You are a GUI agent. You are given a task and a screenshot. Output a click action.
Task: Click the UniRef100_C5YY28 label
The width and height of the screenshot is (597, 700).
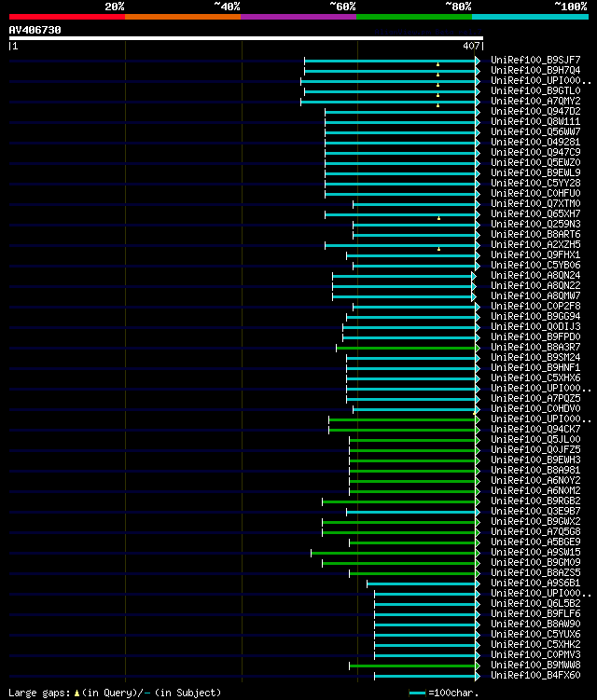pyautogui.click(x=535, y=183)
